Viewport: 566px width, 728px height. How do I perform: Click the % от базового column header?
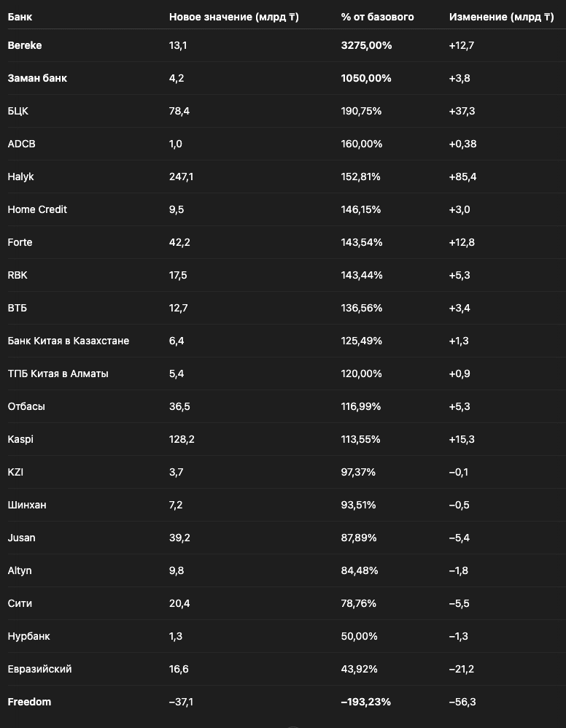378,17
